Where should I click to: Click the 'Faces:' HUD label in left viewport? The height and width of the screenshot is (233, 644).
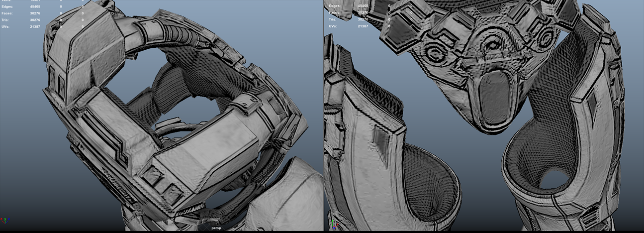7,13
